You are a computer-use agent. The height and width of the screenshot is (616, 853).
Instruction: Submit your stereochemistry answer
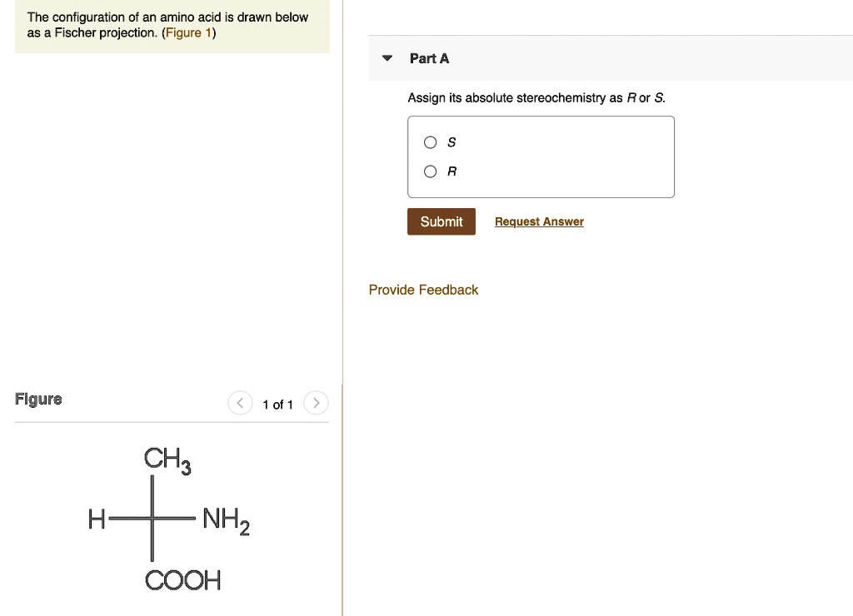click(441, 221)
